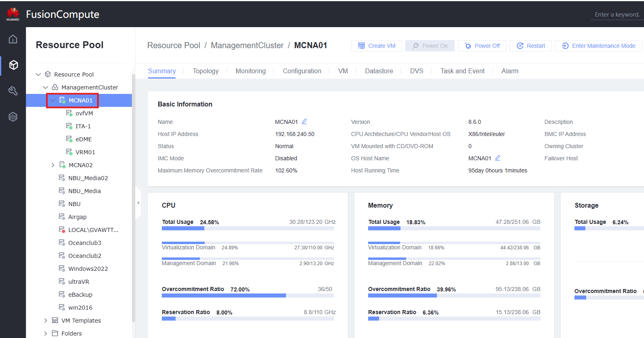This screenshot has height=338, width=644.
Task: Expand the Folders tree node
Action: pyautogui.click(x=46, y=334)
